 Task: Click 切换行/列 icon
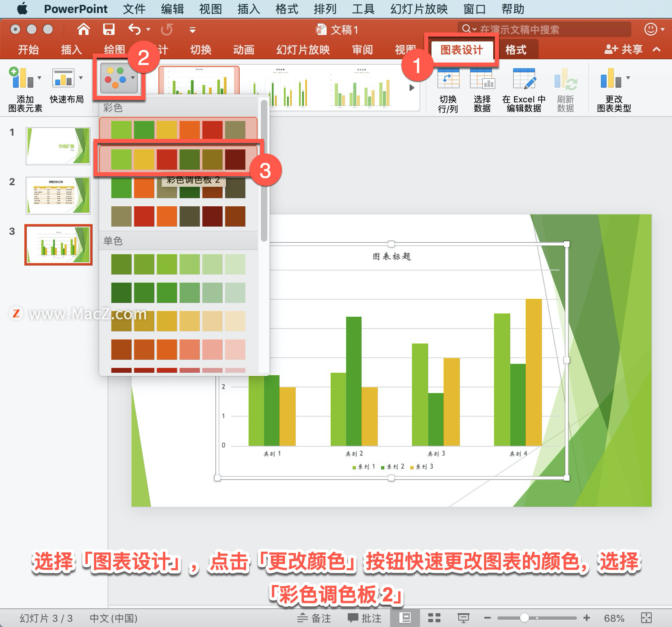coord(448,78)
